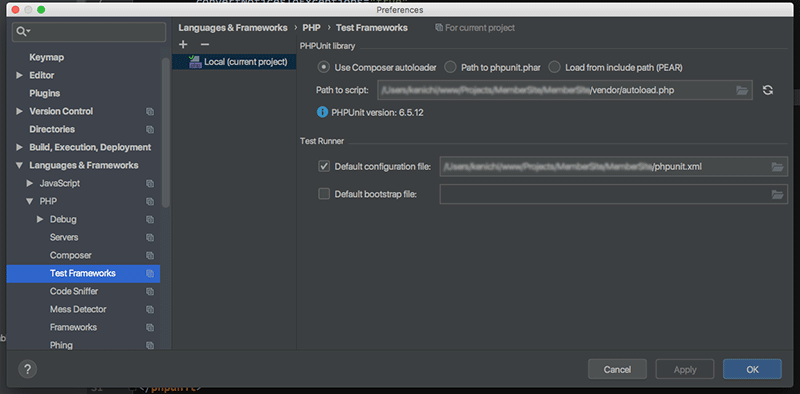Confirm preferences with OK button

pyautogui.click(x=752, y=369)
